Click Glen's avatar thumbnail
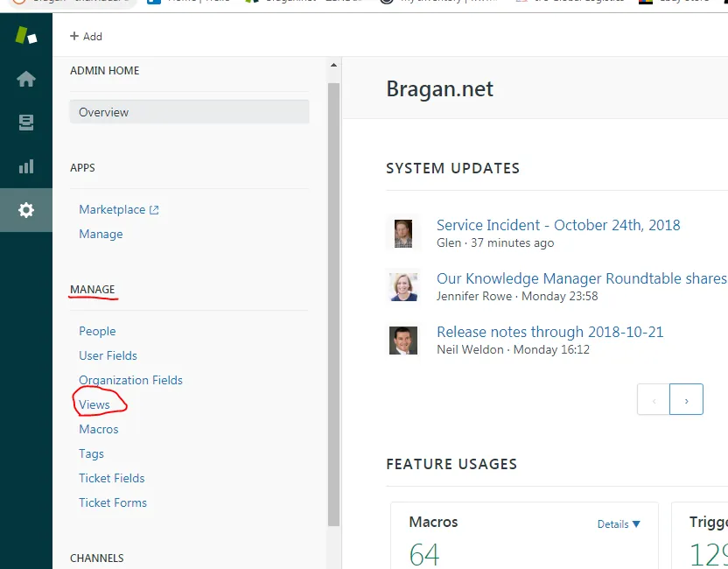728x569 pixels. pos(403,233)
